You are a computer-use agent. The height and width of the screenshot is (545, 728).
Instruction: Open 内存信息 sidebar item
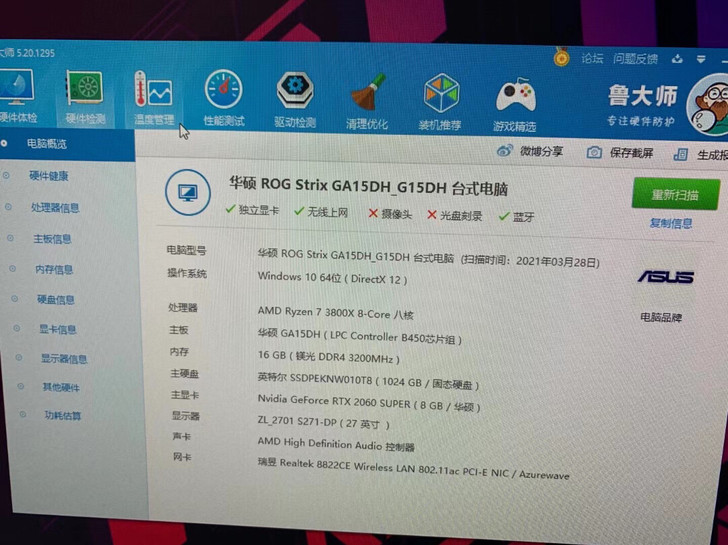point(54,269)
